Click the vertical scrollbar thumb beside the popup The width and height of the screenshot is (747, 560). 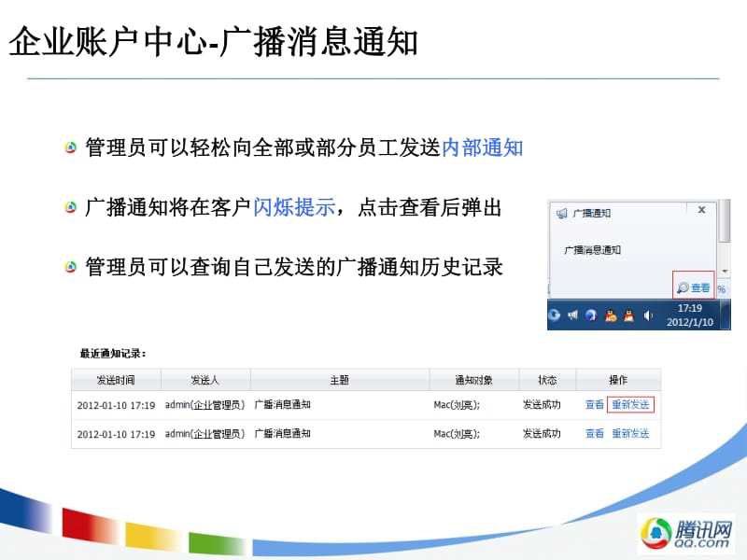[x=726, y=221]
